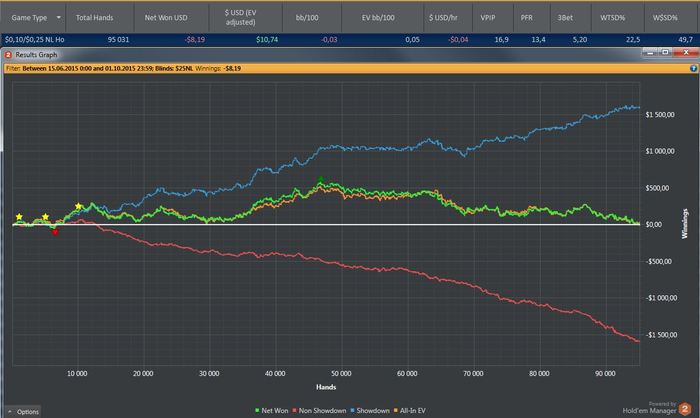Click the yellow star marker near 10 000 hands
The height and width of the screenshot is (418, 700).
coord(79,206)
